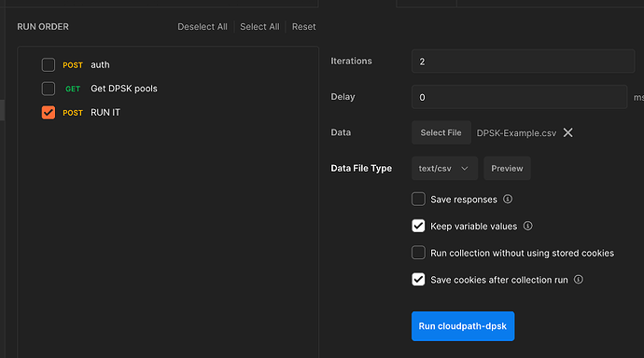Check the Get DPSK pools checkbox
Screen dimensions: 644x358
(48, 89)
